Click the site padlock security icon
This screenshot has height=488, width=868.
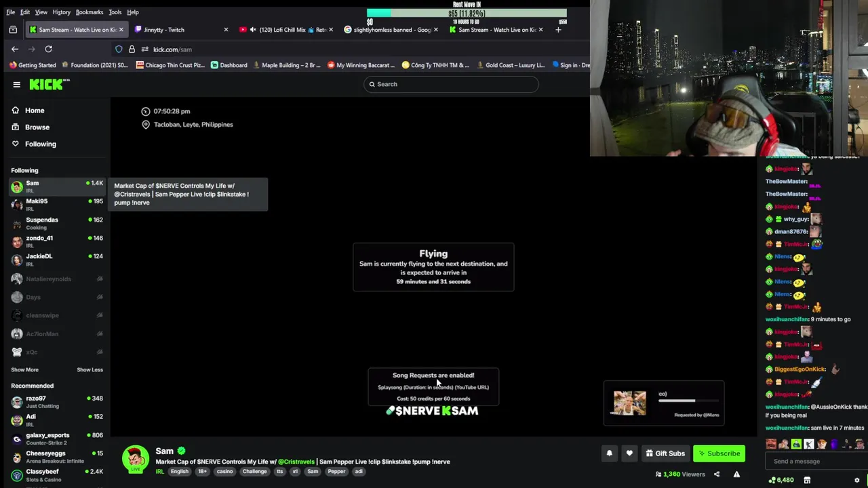coord(132,49)
